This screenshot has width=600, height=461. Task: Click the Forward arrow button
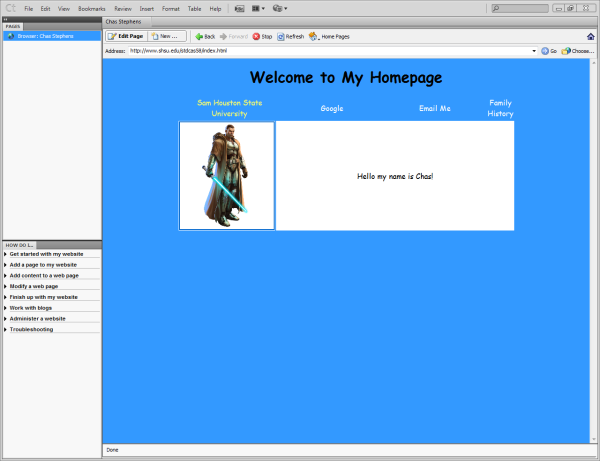(x=234, y=37)
